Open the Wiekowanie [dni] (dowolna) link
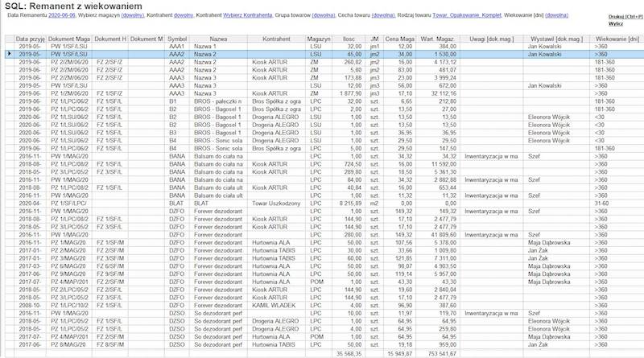Image resolution: width=644 pixels, height=358 pixels. 556,15
